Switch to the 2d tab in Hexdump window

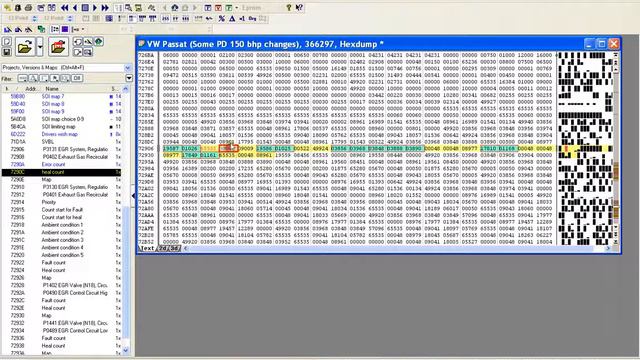pos(163,248)
